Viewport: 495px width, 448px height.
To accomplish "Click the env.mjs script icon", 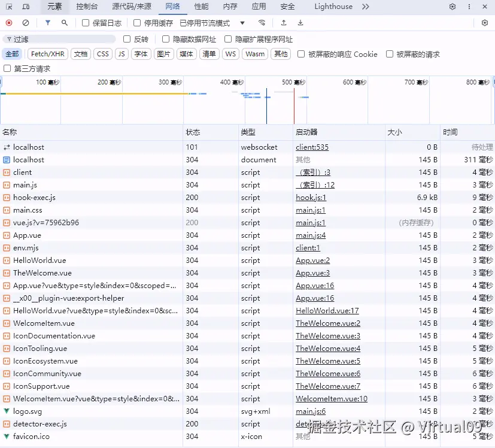I will click(7, 248).
